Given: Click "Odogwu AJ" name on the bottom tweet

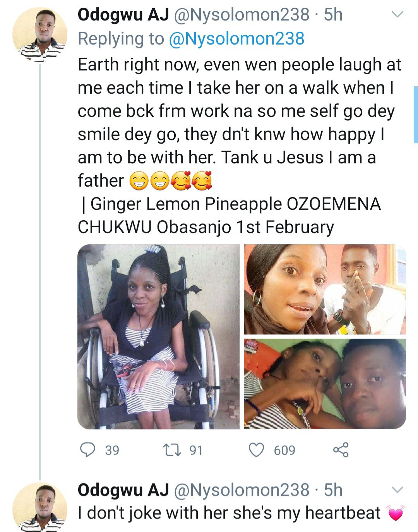Looking at the screenshot, I should point(123,490).
